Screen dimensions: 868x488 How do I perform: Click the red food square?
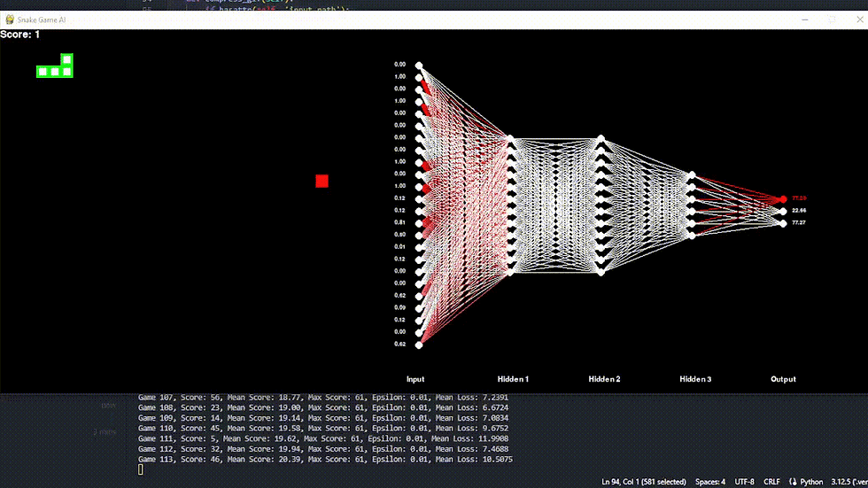[x=322, y=181]
